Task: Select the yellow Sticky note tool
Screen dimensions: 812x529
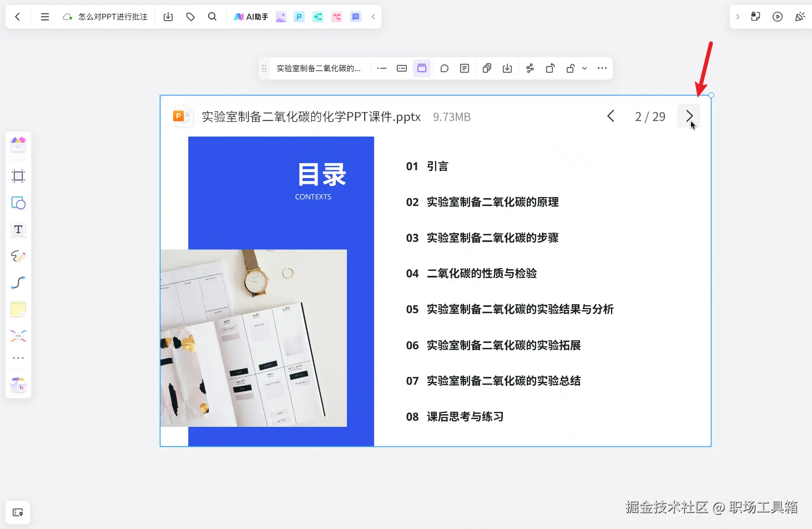Action: tap(18, 309)
